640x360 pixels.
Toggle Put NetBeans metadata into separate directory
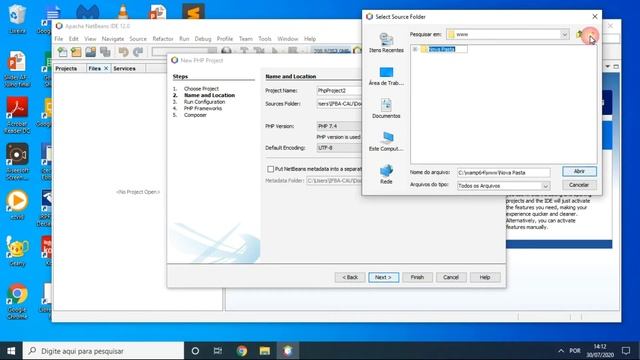pyautogui.click(x=271, y=169)
